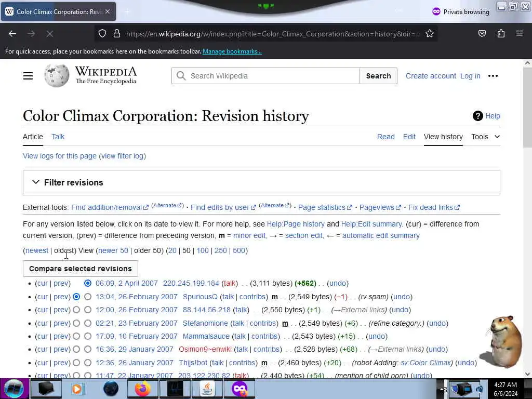Stop loading the page
The width and height of the screenshot is (532, 399).
pos(49,34)
